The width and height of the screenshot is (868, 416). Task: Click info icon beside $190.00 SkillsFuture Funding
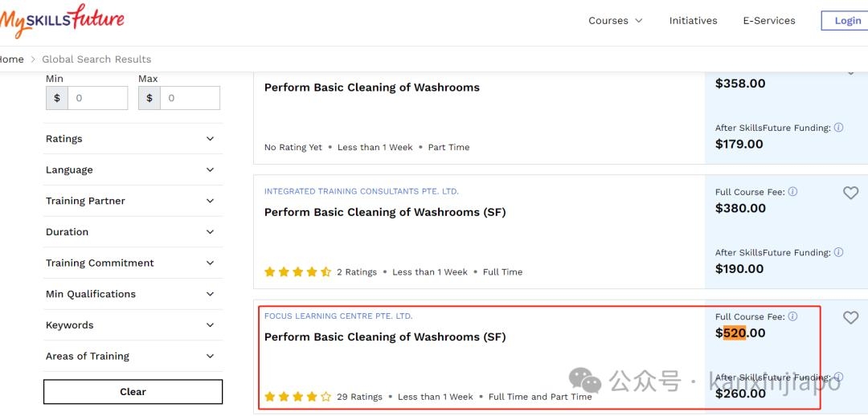tap(838, 252)
